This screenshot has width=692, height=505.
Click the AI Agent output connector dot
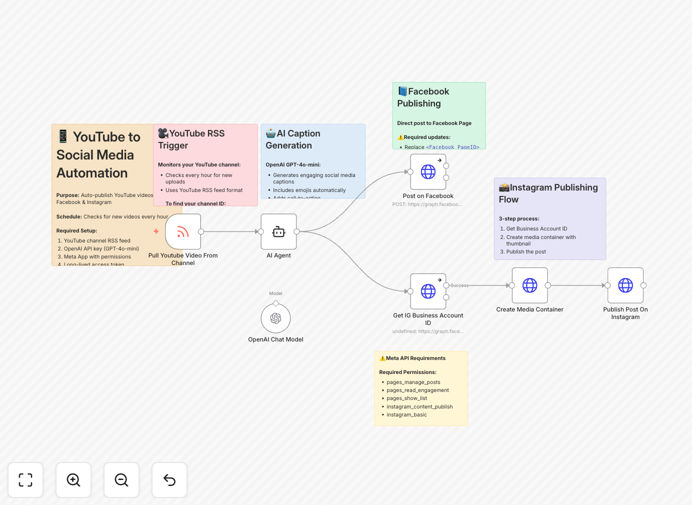(297, 232)
